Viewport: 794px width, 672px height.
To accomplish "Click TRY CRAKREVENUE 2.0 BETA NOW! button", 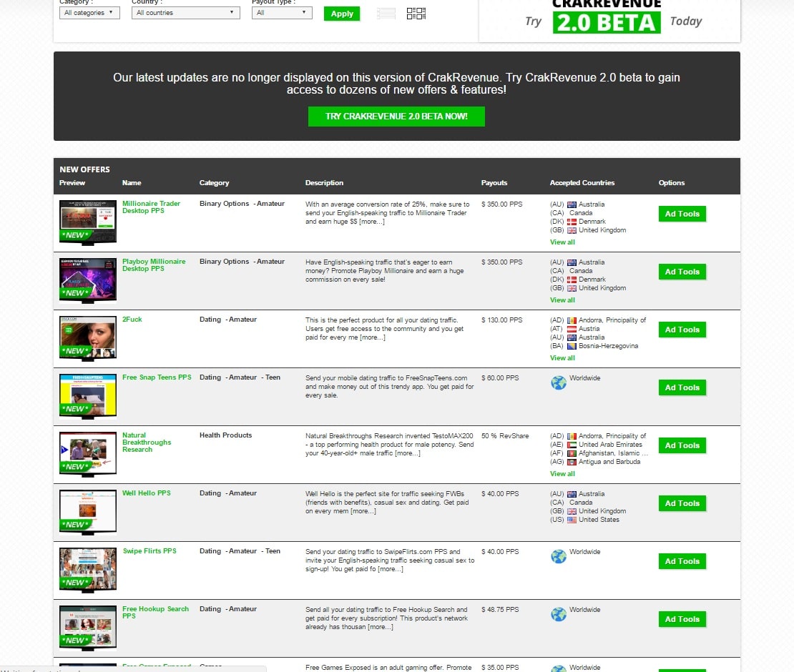I will tap(396, 117).
